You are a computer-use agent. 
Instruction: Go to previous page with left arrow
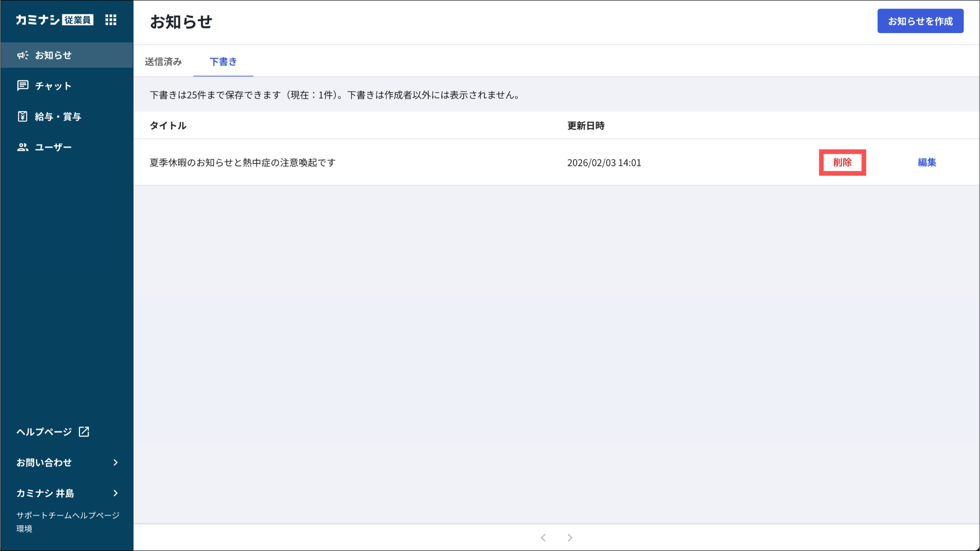click(543, 538)
